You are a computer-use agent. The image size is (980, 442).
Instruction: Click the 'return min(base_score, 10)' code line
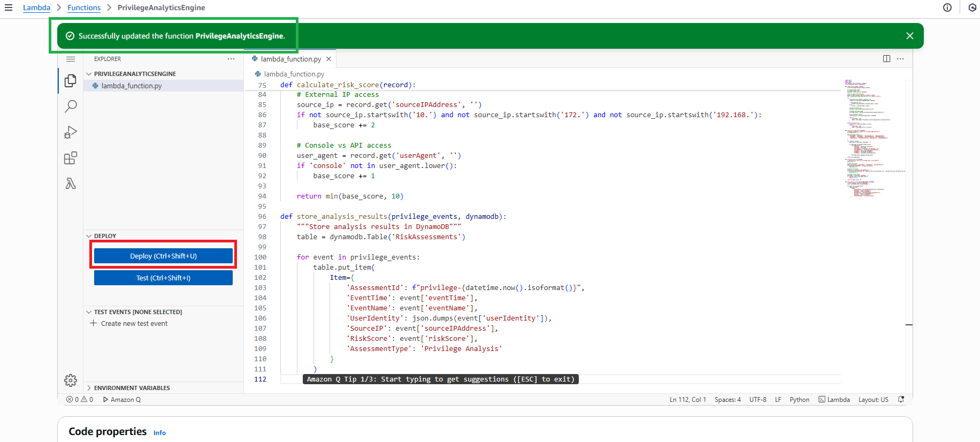tap(350, 196)
